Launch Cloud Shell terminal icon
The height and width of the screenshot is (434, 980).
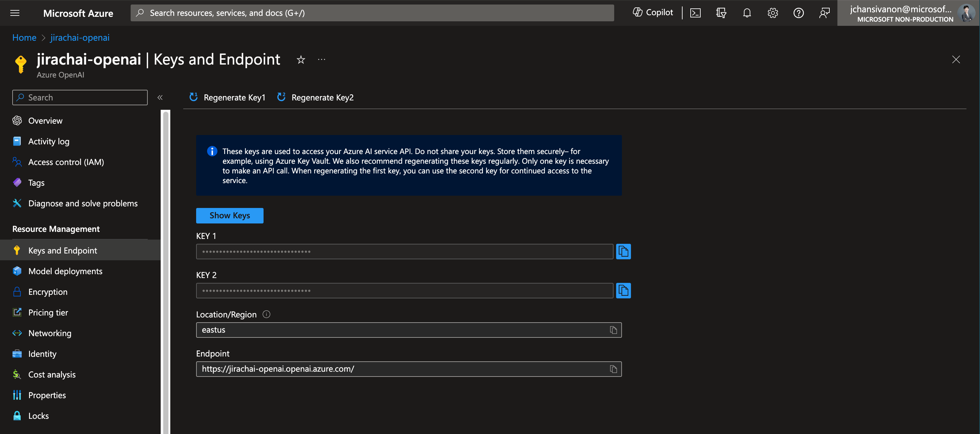click(x=695, y=13)
